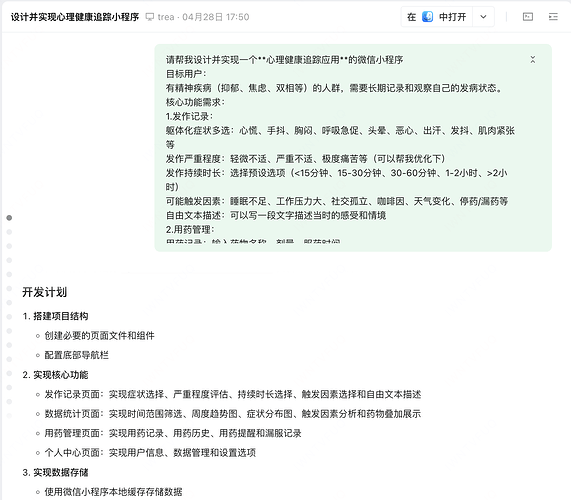Viewport: 571px width, 500px height.
Task: Select the active dark timeline dot
Action: pos(9,218)
